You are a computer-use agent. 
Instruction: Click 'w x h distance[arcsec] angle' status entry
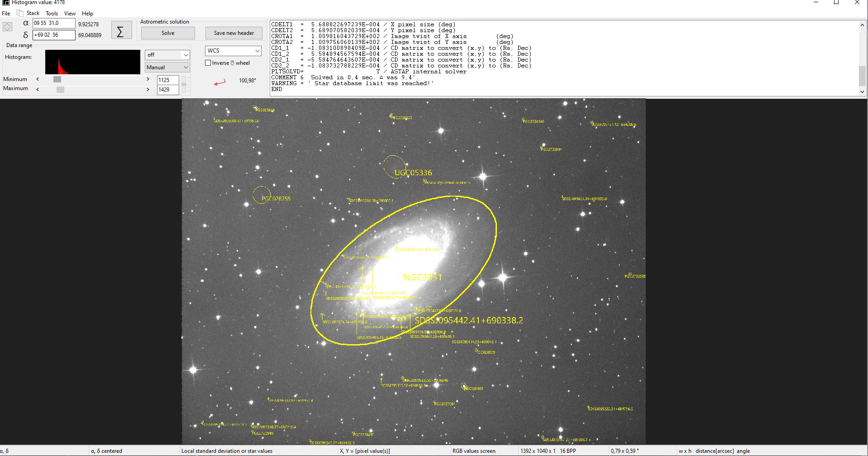click(714, 451)
